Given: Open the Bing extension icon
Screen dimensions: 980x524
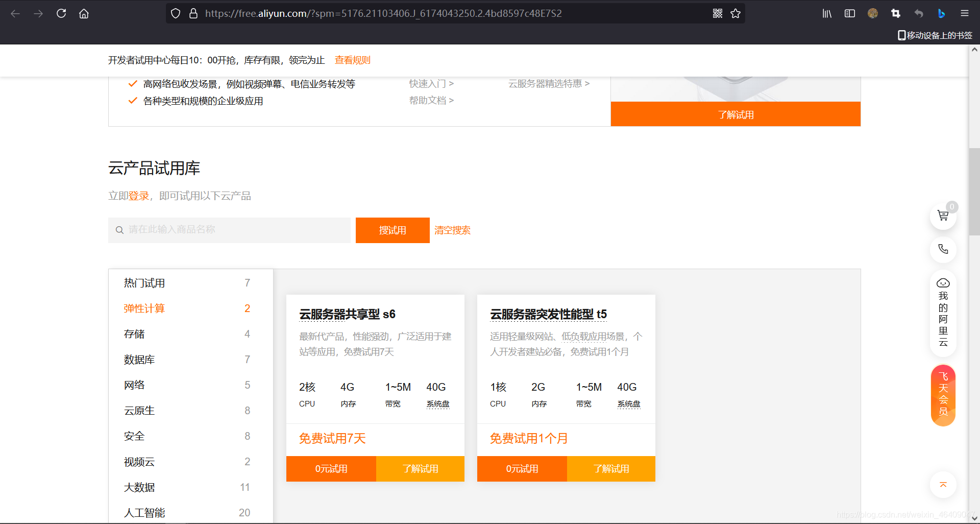Looking at the screenshot, I should (942, 14).
